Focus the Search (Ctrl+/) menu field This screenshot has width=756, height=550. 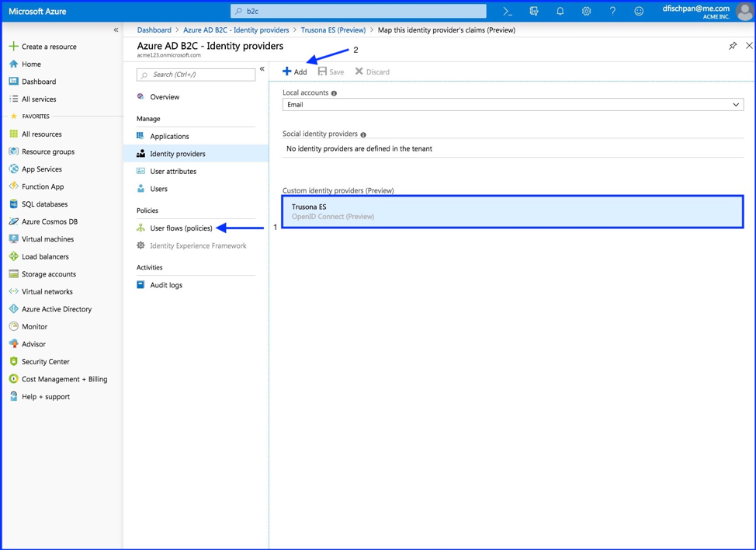click(x=196, y=75)
